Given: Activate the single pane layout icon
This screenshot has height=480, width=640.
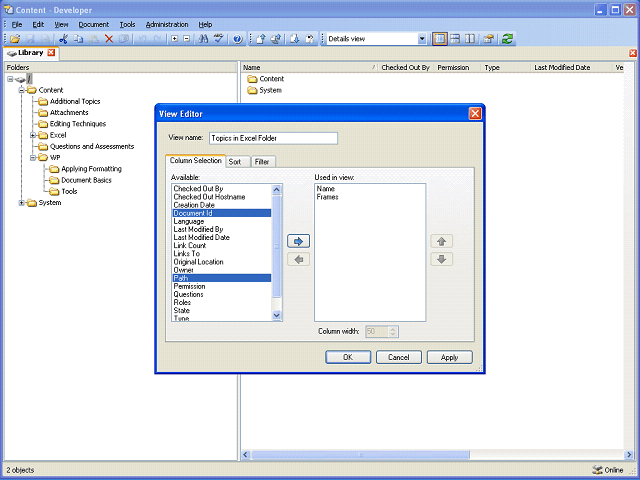Looking at the screenshot, I should tap(440, 39).
